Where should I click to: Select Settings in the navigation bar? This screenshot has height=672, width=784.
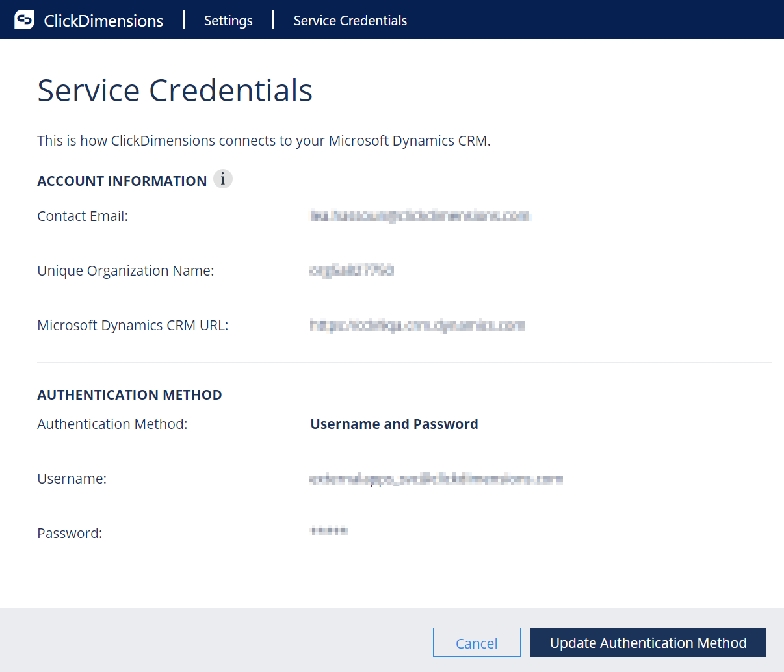pos(228,20)
